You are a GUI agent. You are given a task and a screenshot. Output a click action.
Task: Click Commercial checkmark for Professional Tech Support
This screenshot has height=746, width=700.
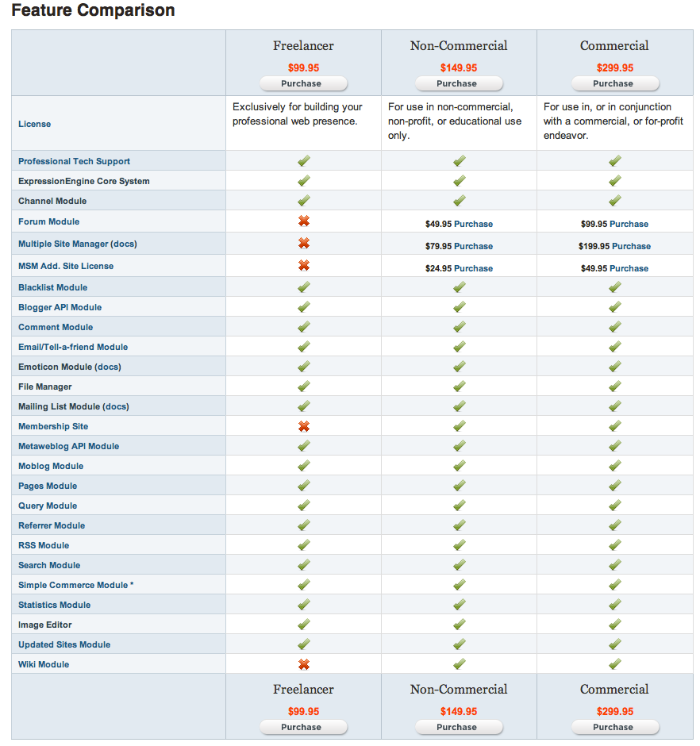pos(614,161)
